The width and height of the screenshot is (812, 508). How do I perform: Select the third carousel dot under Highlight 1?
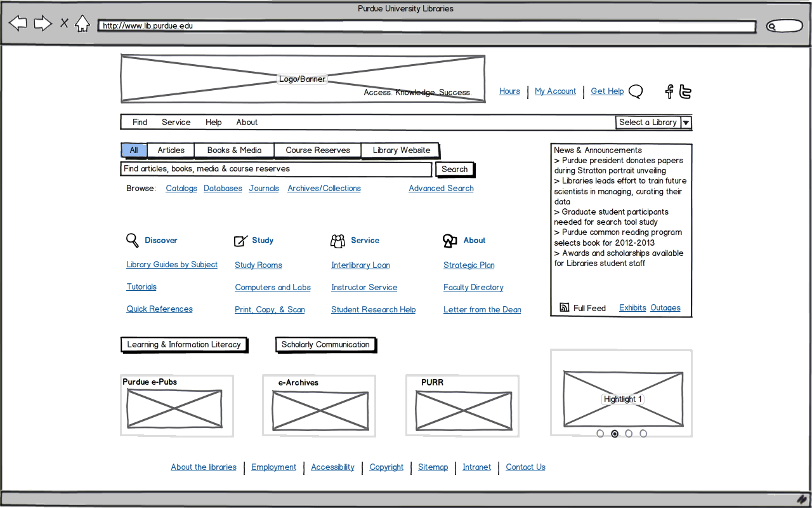point(629,434)
